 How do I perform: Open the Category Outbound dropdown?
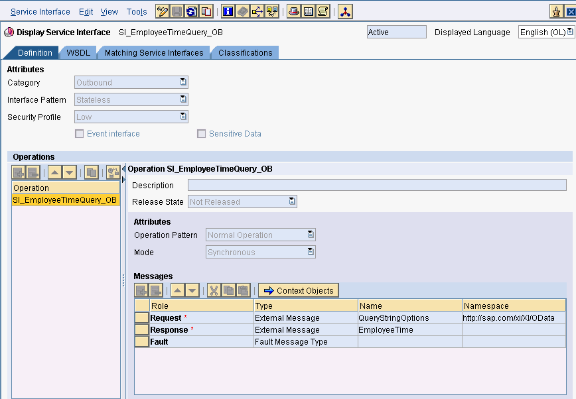coord(183,82)
